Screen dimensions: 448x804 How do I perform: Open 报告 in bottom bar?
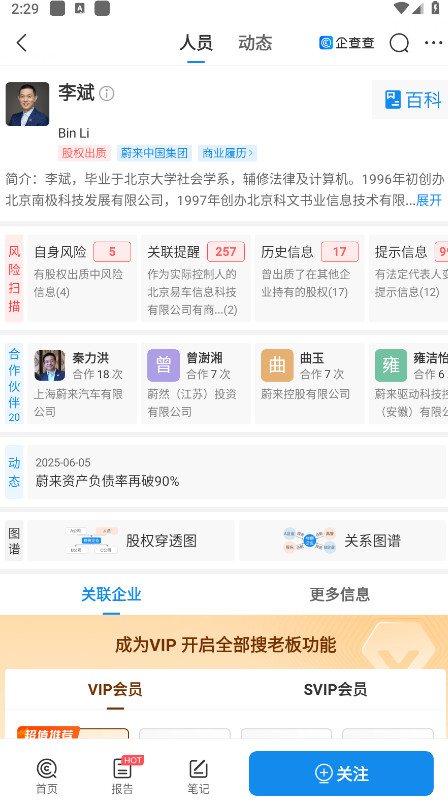[123, 776]
